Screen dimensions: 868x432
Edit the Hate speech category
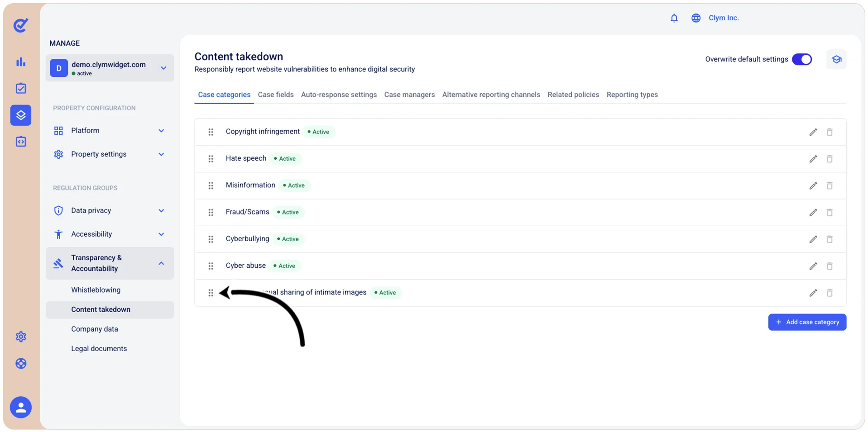[x=813, y=159]
